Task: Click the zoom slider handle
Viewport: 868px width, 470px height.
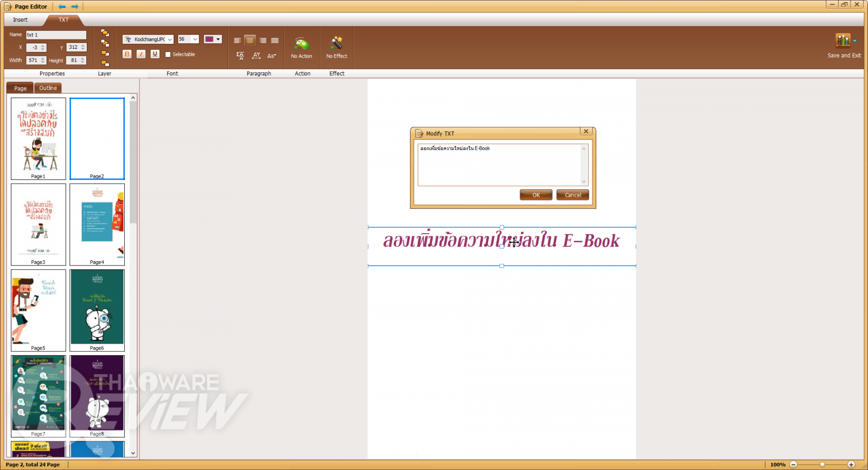Action: click(x=822, y=465)
